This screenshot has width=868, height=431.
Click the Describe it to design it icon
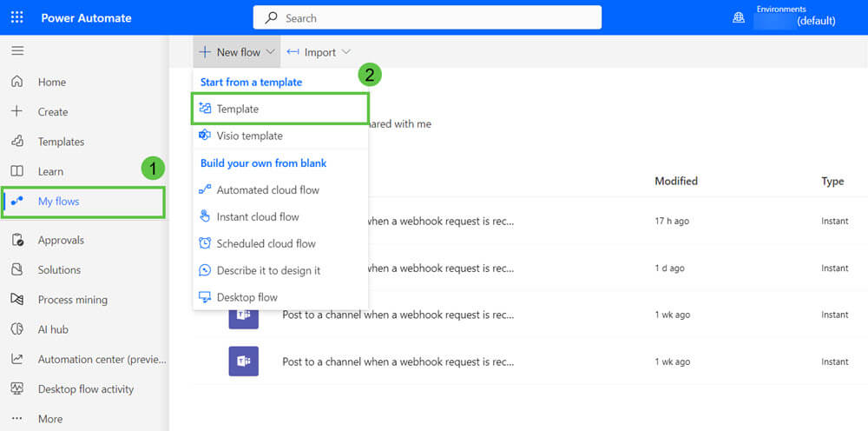tap(205, 270)
